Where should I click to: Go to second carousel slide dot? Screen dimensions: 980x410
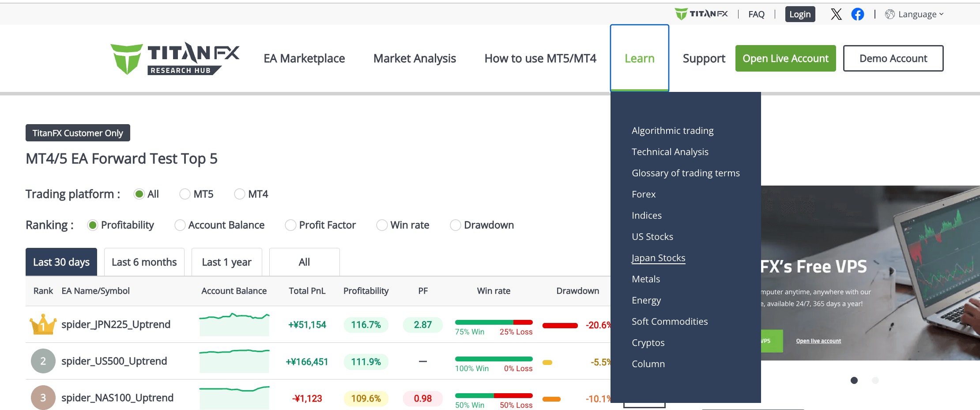pyautogui.click(x=875, y=380)
